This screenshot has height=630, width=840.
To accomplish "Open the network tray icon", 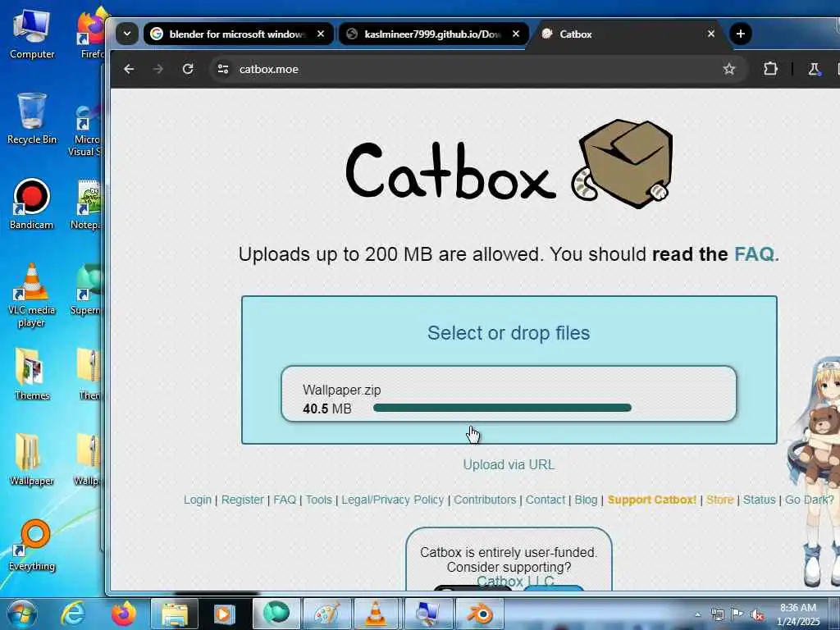I will click(x=717, y=614).
